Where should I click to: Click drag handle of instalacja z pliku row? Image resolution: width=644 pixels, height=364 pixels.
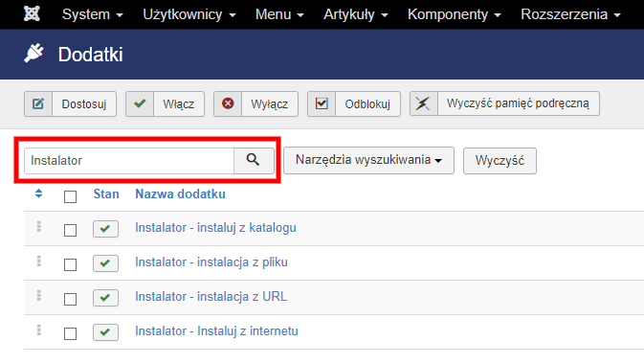point(39,262)
